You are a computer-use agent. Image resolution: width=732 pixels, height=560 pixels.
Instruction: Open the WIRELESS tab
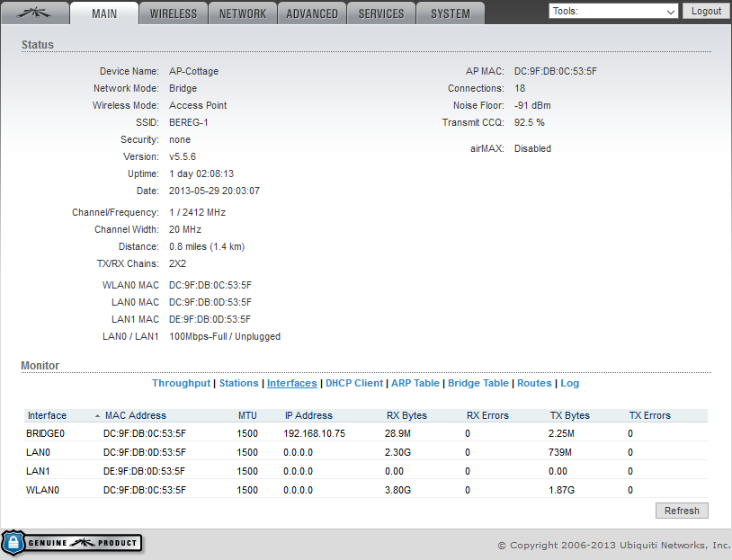click(x=174, y=13)
